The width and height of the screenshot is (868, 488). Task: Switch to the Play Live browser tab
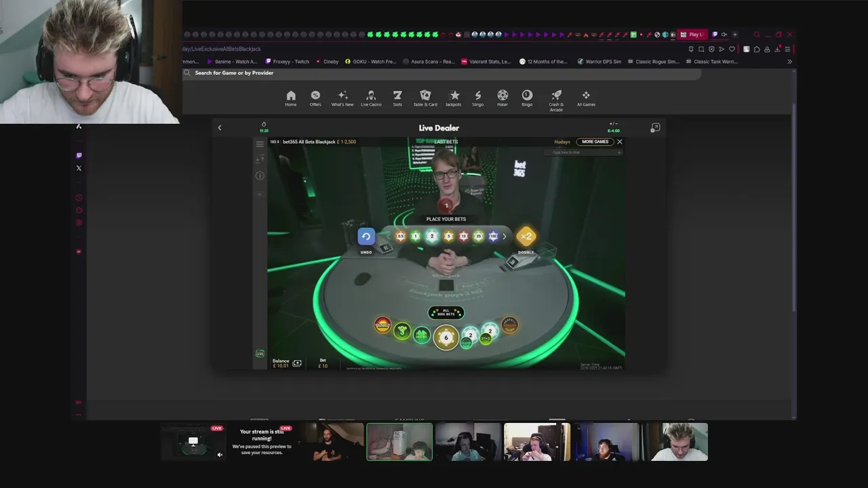tap(692, 35)
